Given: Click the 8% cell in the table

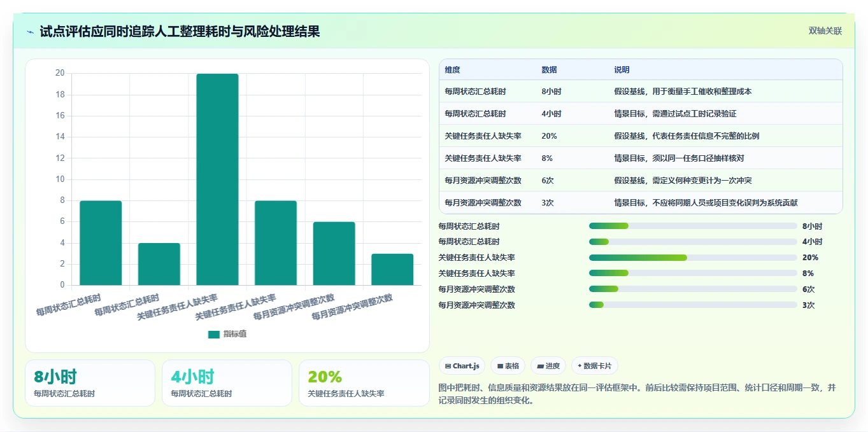Looking at the screenshot, I should [547, 158].
